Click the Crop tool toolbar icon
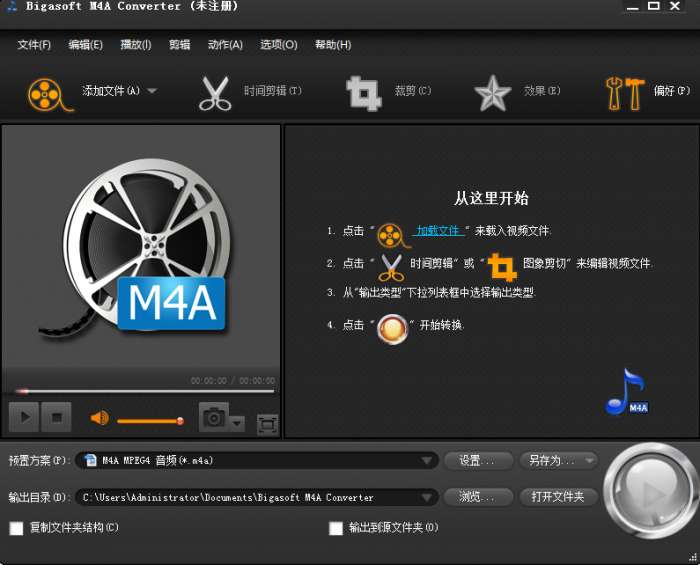Image resolution: width=700 pixels, height=565 pixels. (364, 93)
